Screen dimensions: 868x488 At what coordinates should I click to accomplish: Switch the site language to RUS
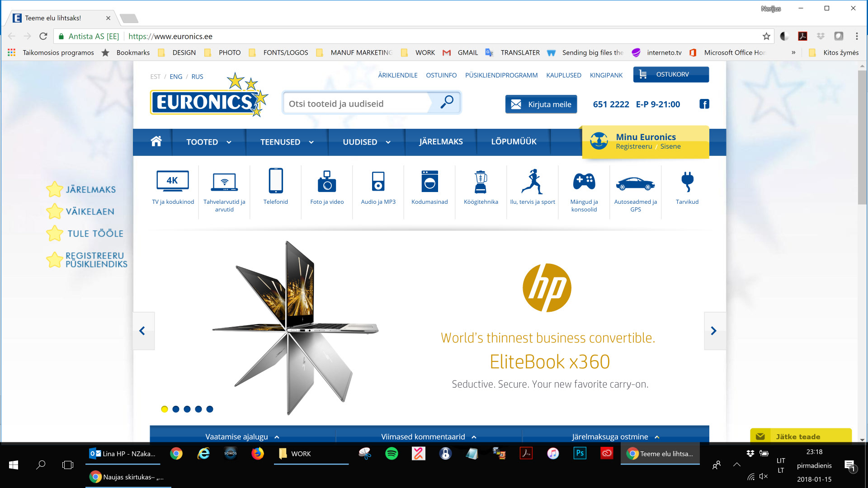click(197, 77)
